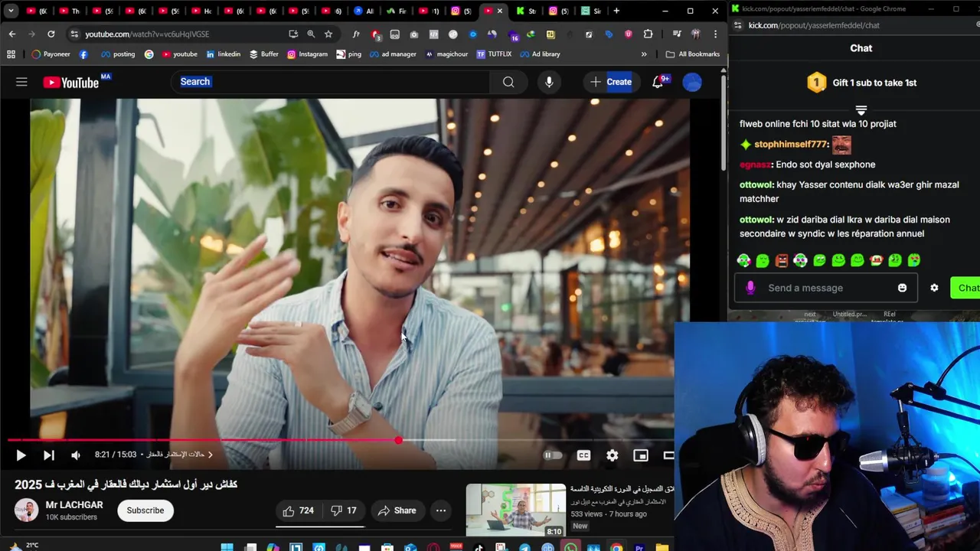Viewport: 980px width, 551px height.
Task: Switch to the 'Sir' tab
Action: 591,11
